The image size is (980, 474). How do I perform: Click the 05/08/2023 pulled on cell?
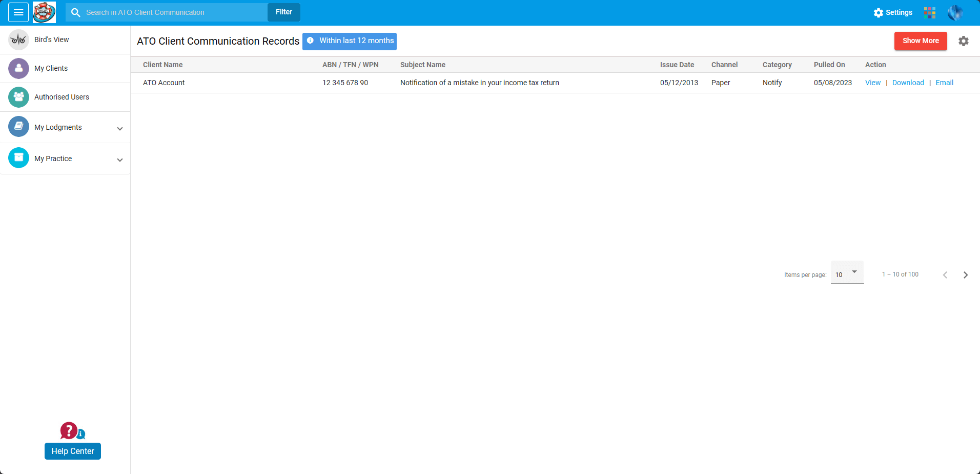pos(833,83)
